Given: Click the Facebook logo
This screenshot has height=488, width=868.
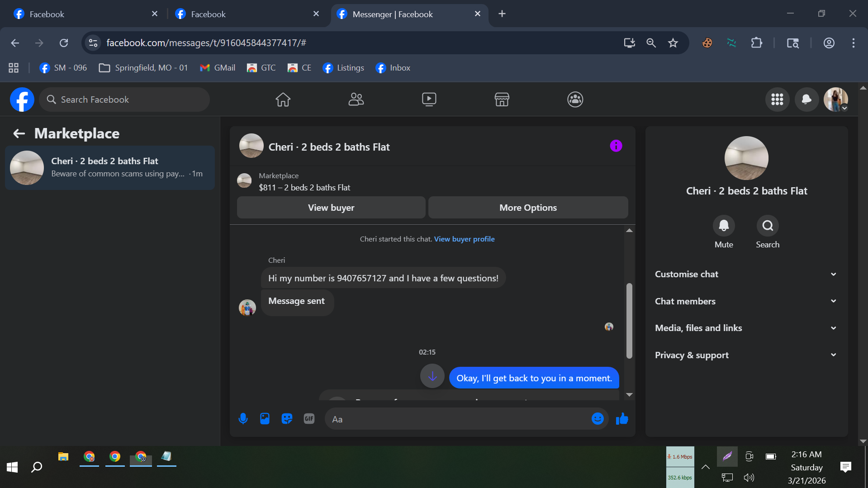Looking at the screenshot, I should [x=22, y=99].
